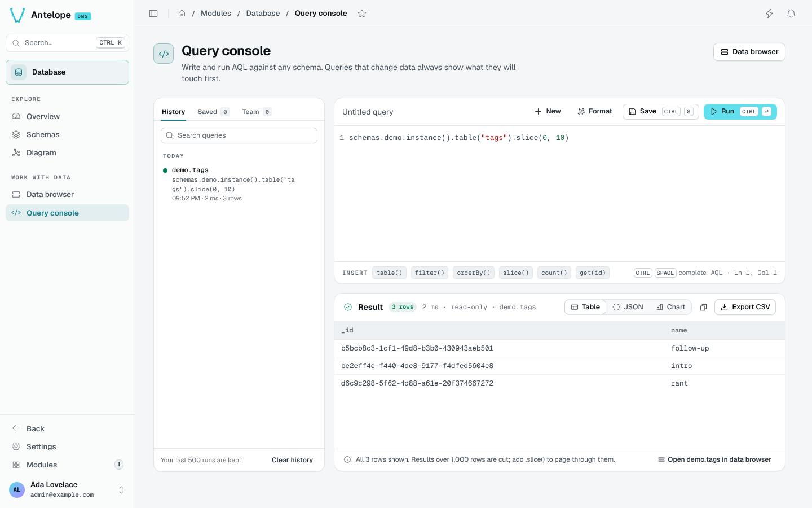Open Diagram in sidebar
This screenshot has height=508, width=812.
(68, 152)
